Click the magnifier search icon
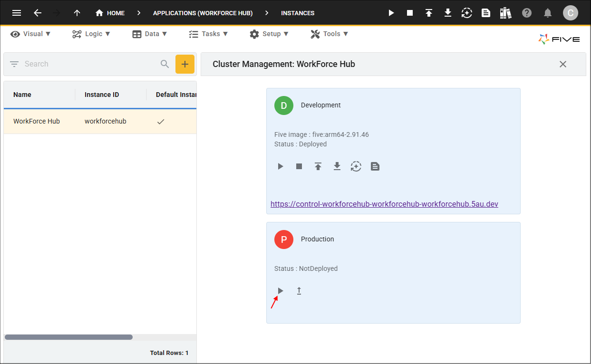The height and width of the screenshot is (364, 591). click(x=165, y=64)
